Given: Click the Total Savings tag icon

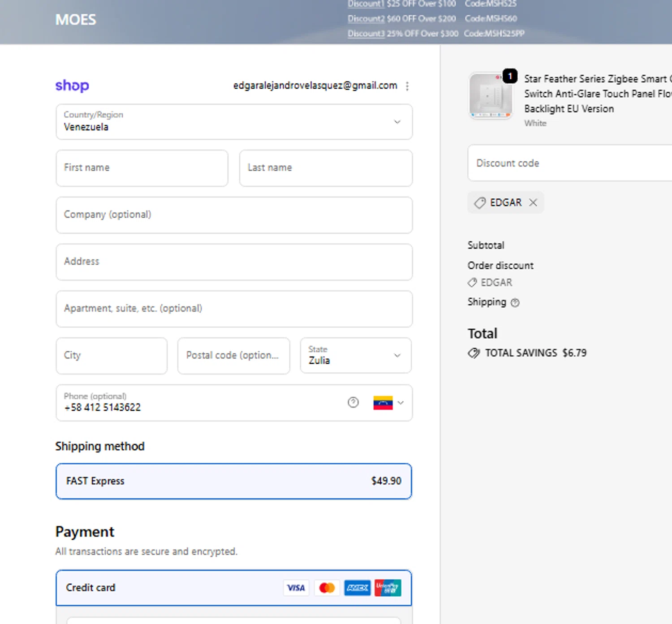Looking at the screenshot, I should point(474,353).
